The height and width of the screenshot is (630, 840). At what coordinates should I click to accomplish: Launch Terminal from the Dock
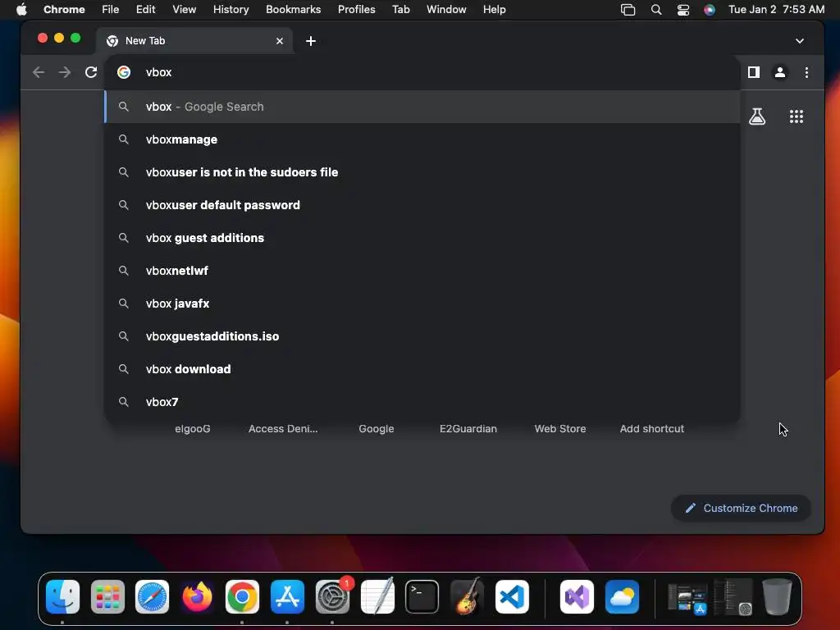pos(422,597)
